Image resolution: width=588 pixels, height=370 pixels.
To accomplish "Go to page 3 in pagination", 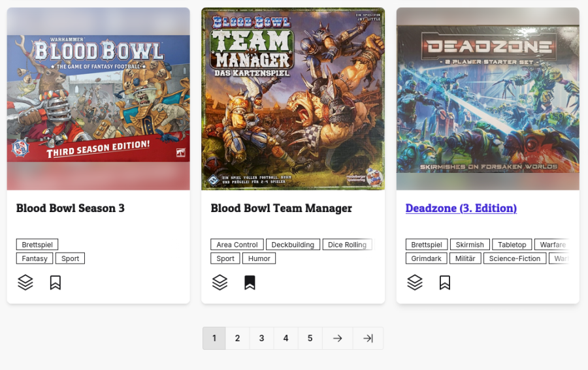I will pyautogui.click(x=261, y=338).
